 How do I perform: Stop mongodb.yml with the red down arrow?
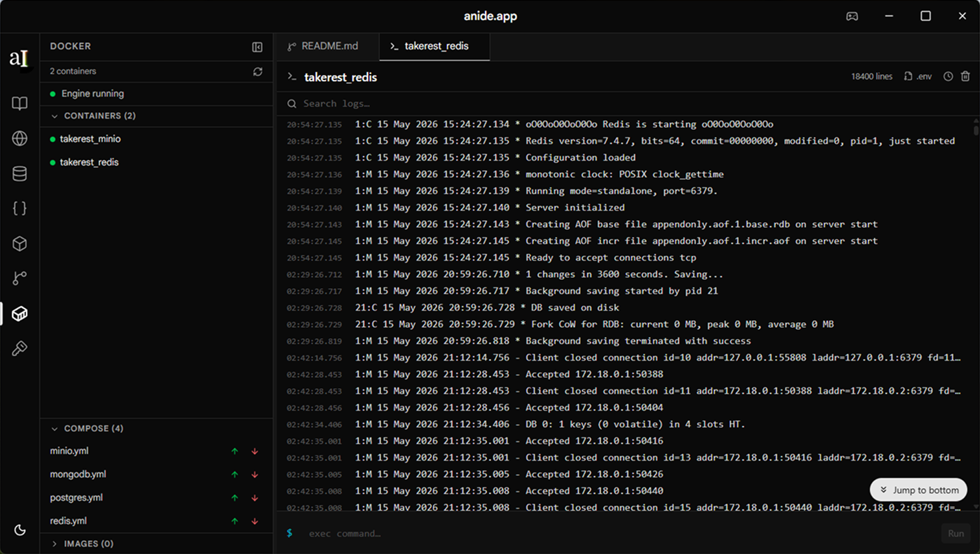[255, 475]
